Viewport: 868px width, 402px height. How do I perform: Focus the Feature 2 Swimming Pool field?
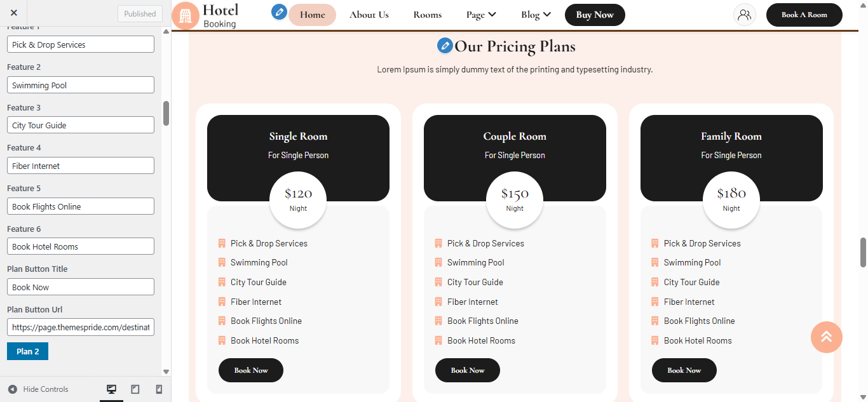[x=81, y=85]
